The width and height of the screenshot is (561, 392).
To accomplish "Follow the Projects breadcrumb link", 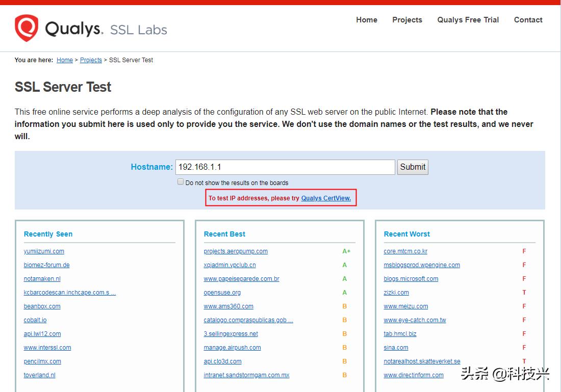I will coord(91,60).
